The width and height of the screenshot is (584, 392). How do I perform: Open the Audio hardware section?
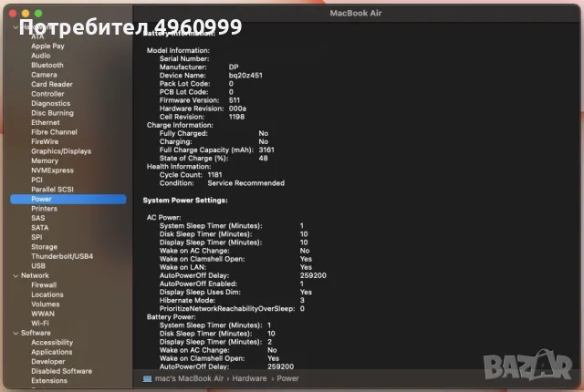click(40, 56)
